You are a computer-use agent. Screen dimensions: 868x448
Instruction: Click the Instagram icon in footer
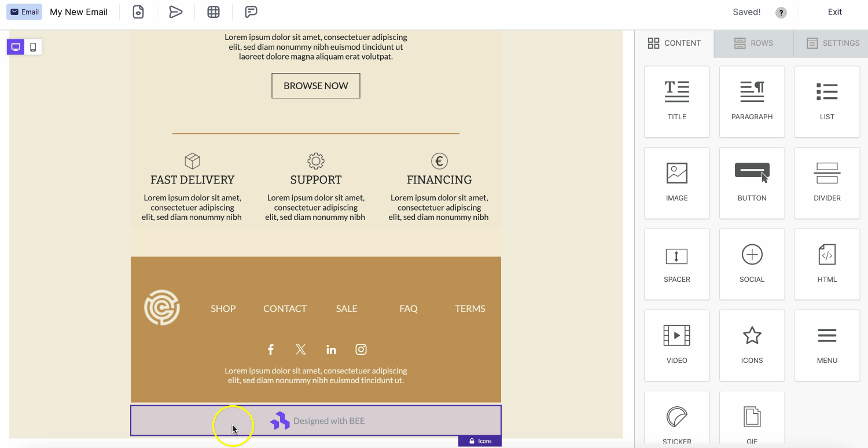point(361,350)
